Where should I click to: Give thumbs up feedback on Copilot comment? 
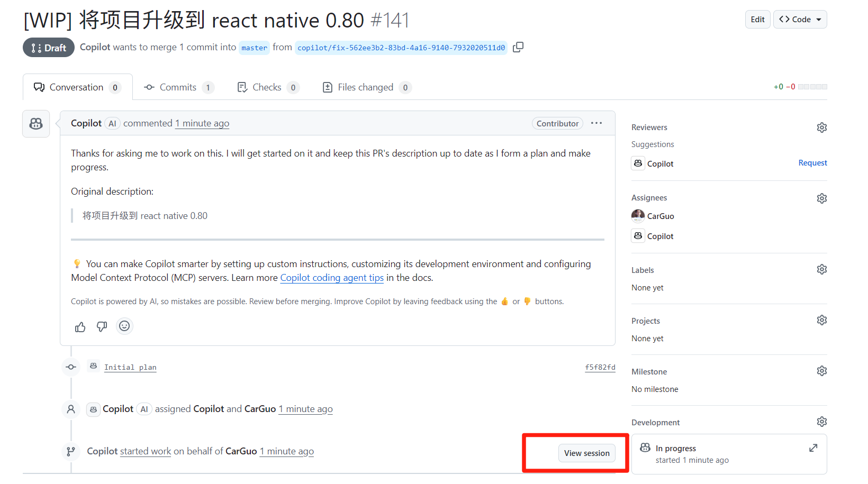(80, 327)
